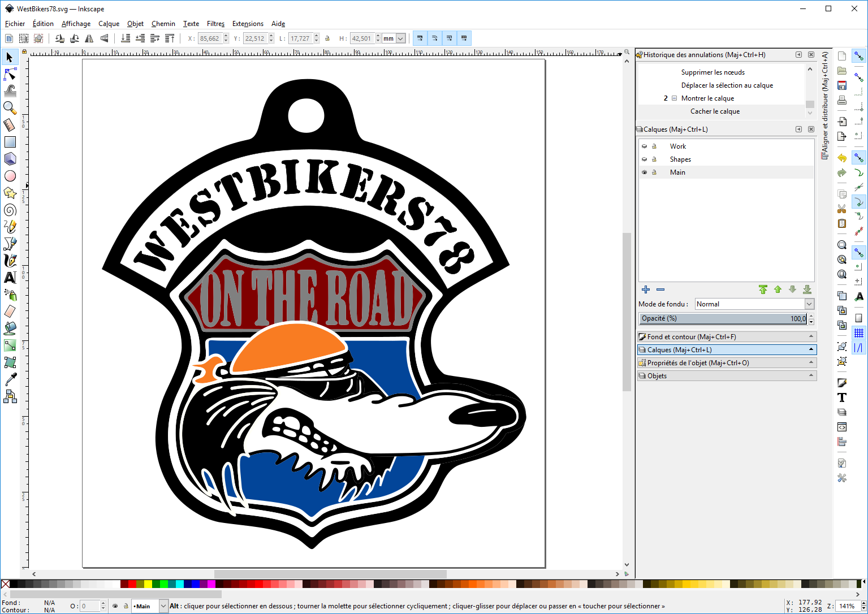Expand Fond et contour panel
Image resolution: width=868 pixels, height=614 pixels.
727,337
